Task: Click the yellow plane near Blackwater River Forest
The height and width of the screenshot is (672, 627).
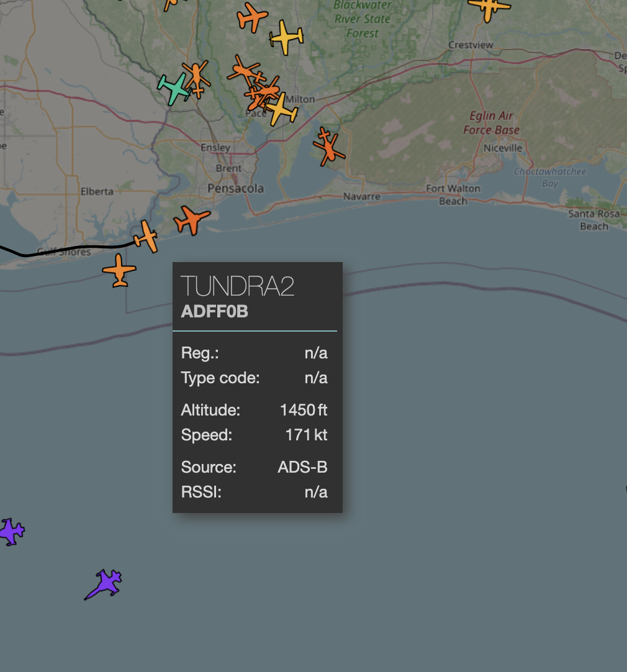Action: [x=286, y=37]
